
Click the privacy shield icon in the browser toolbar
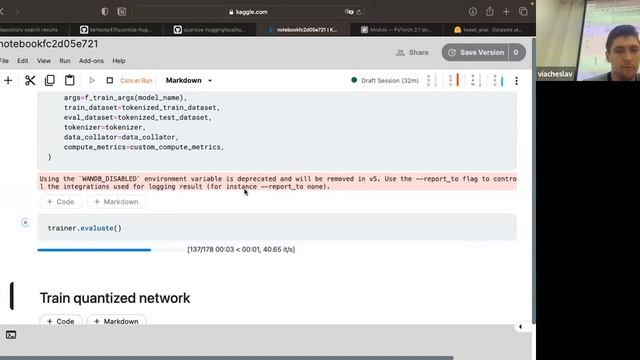(105, 12)
